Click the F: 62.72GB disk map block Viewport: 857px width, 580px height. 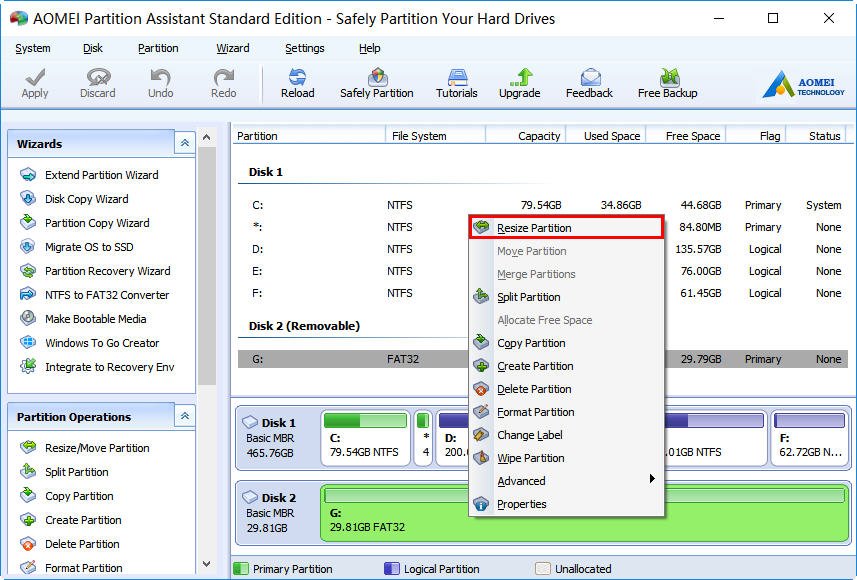[x=809, y=438]
